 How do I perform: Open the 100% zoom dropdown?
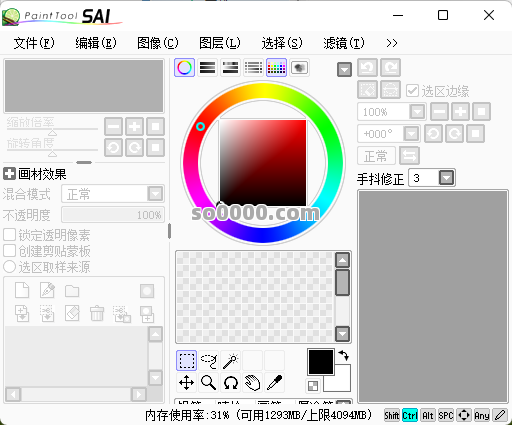pyautogui.click(x=417, y=112)
